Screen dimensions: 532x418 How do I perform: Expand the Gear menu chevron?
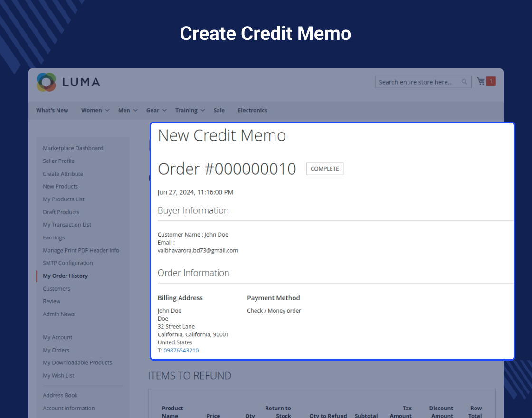[x=164, y=110]
